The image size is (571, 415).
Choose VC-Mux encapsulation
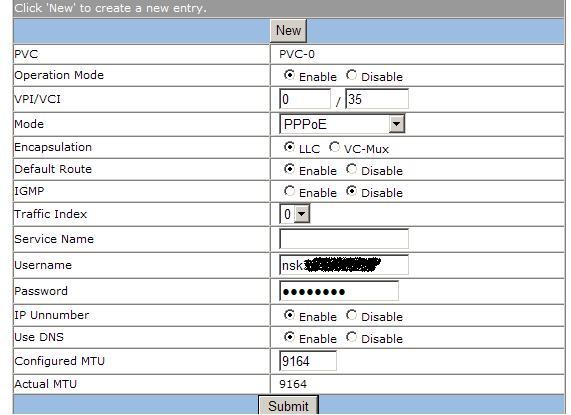334,147
